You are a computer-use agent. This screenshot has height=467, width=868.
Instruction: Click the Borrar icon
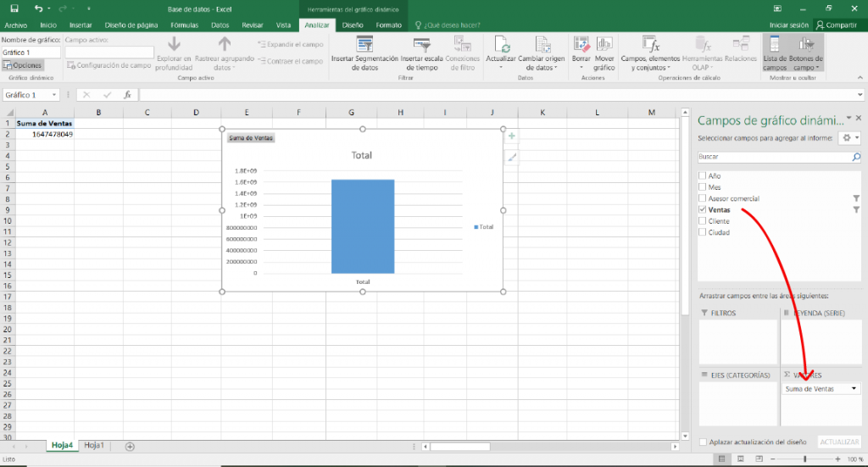click(581, 45)
